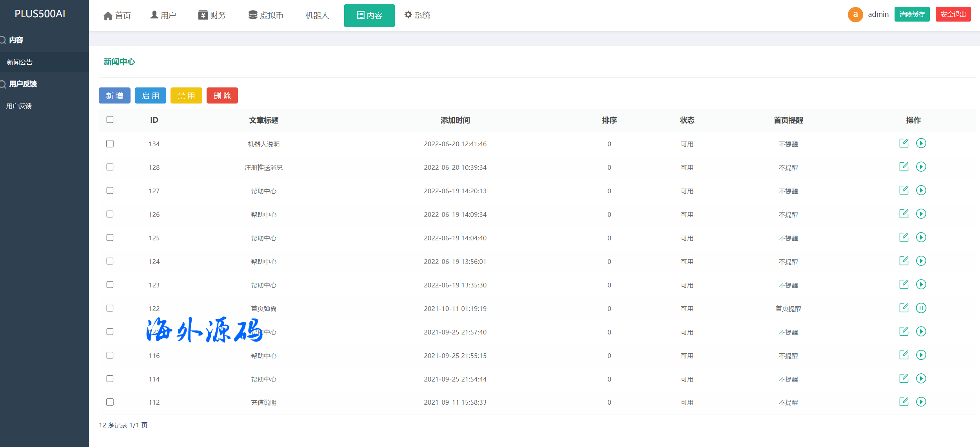Open the 系统 top navigation menu

pyautogui.click(x=417, y=15)
